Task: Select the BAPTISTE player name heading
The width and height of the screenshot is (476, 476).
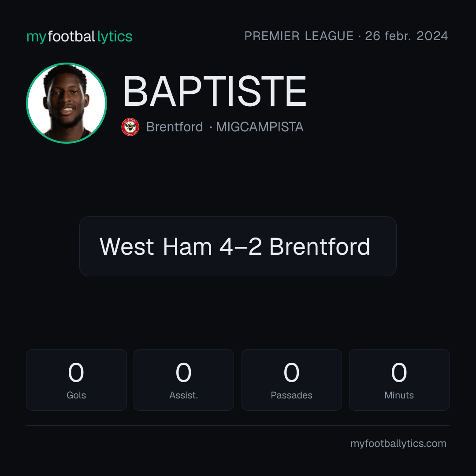Action: [x=214, y=91]
